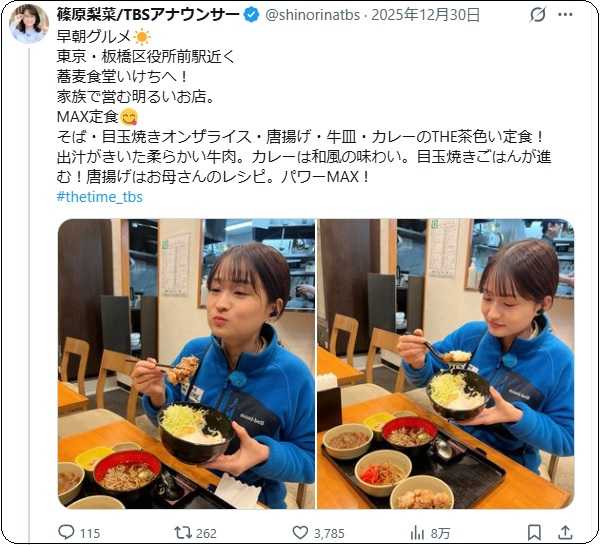Click the like count 3,785
Viewport: 600px width, 545px height.
(329, 533)
